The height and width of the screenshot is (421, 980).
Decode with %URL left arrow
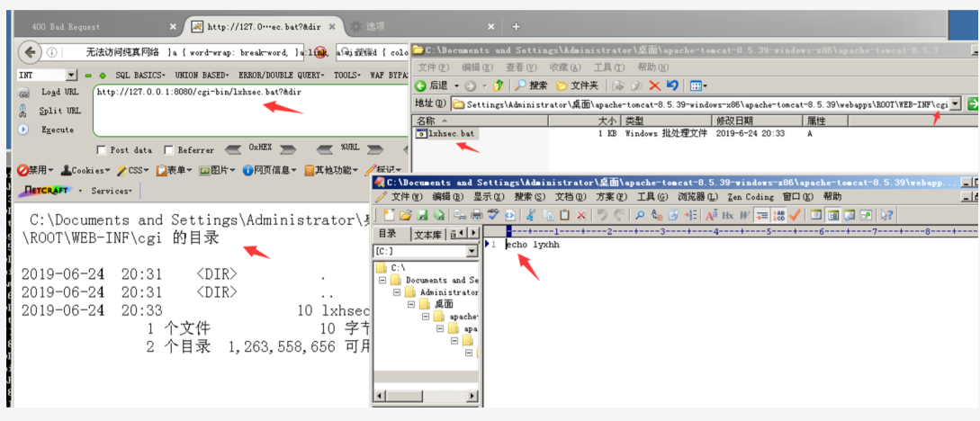click(x=326, y=150)
